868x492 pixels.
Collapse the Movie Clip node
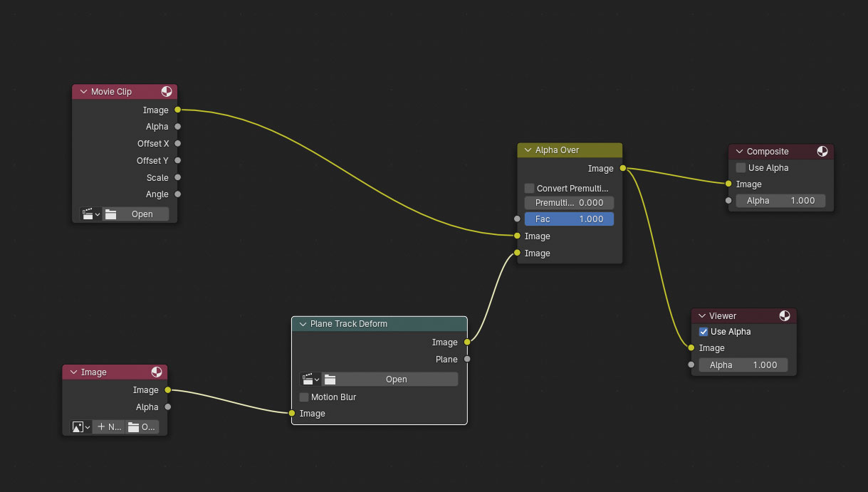click(x=83, y=92)
